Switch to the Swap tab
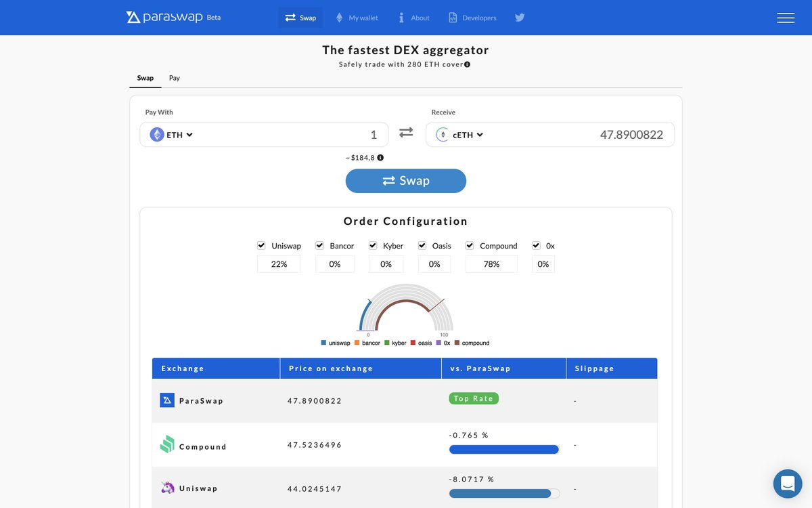 pos(145,78)
